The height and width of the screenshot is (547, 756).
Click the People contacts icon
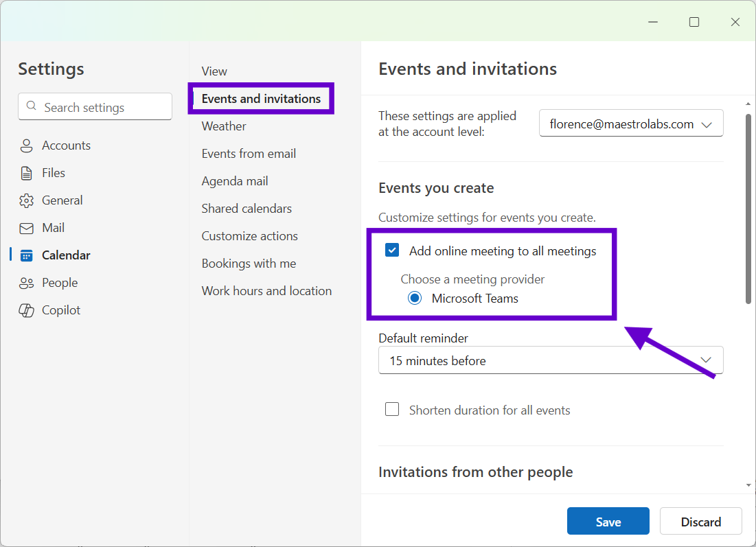pos(27,283)
